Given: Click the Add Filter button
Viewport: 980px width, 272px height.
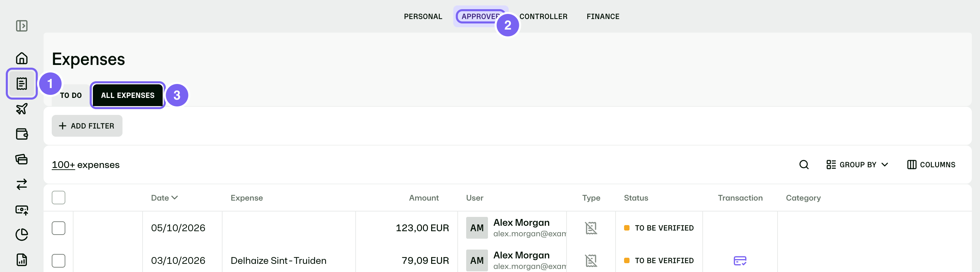Looking at the screenshot, I should [x=87, y=126].
